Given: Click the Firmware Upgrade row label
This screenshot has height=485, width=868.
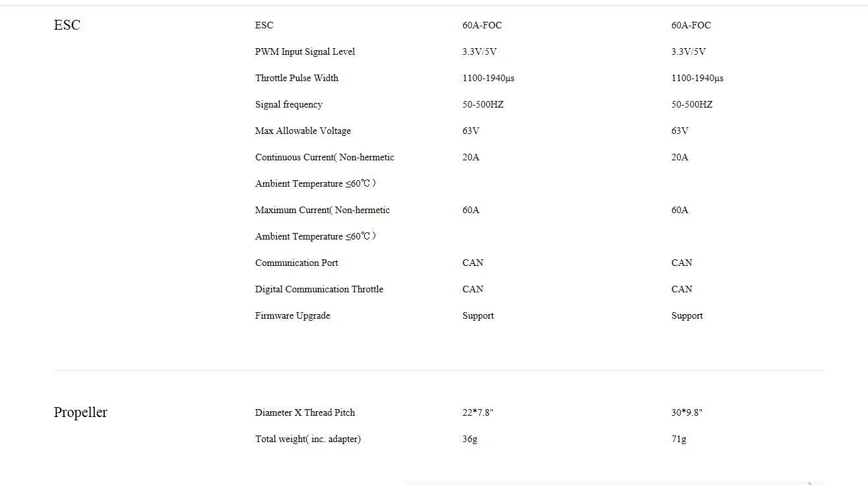Looking at the screenshot, I should click(293, 315).
